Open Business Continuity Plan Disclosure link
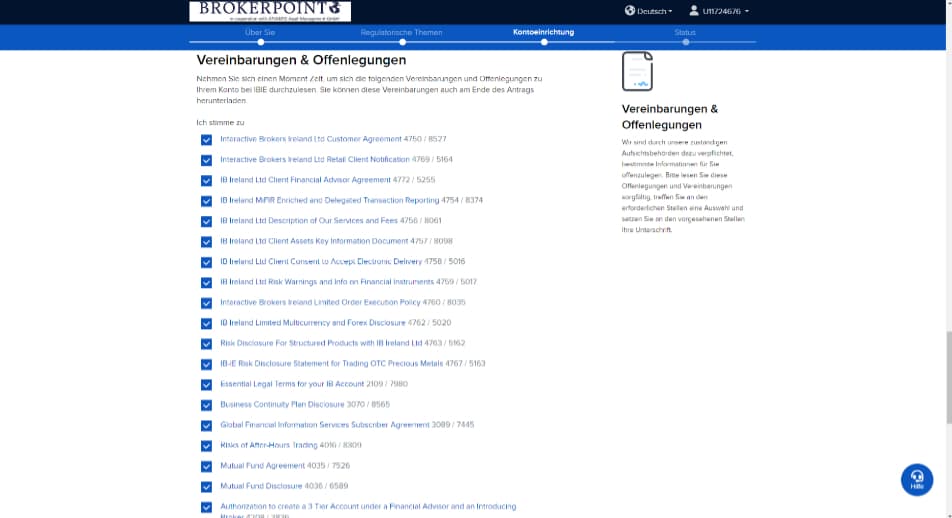 point(282,404)
